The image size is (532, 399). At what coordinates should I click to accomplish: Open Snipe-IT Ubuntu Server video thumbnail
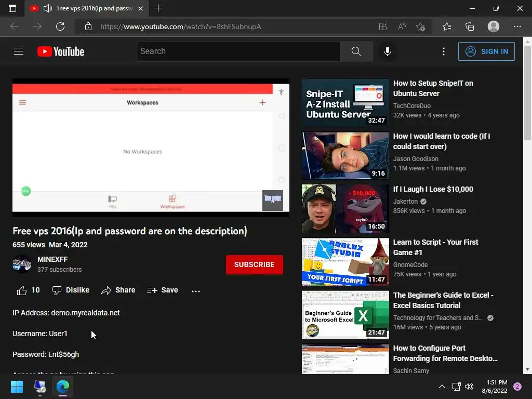(x=345, y=102)
